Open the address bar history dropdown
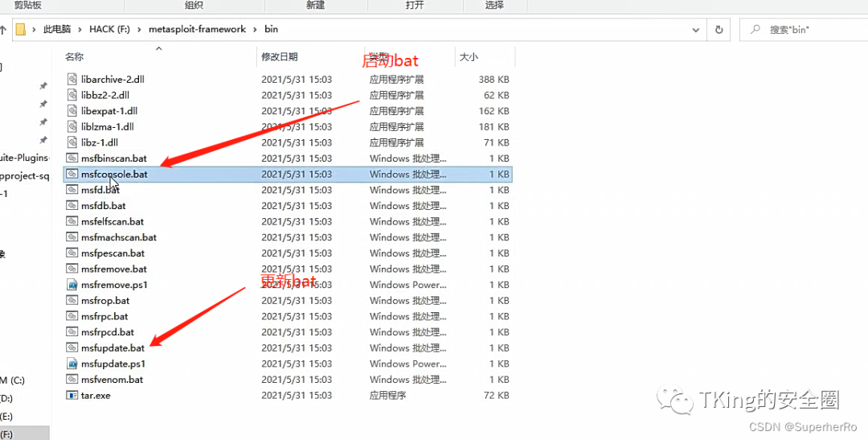 pyautogui.click(x=696, y=30)
